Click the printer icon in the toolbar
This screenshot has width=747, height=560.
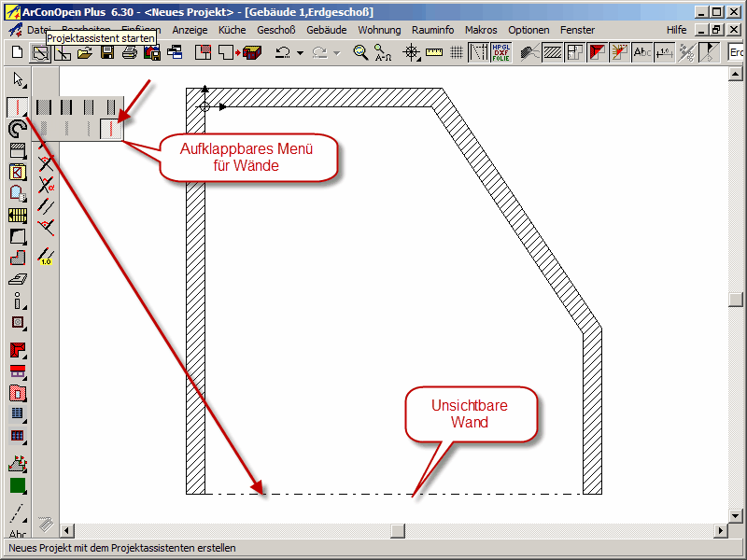[130, 53]
